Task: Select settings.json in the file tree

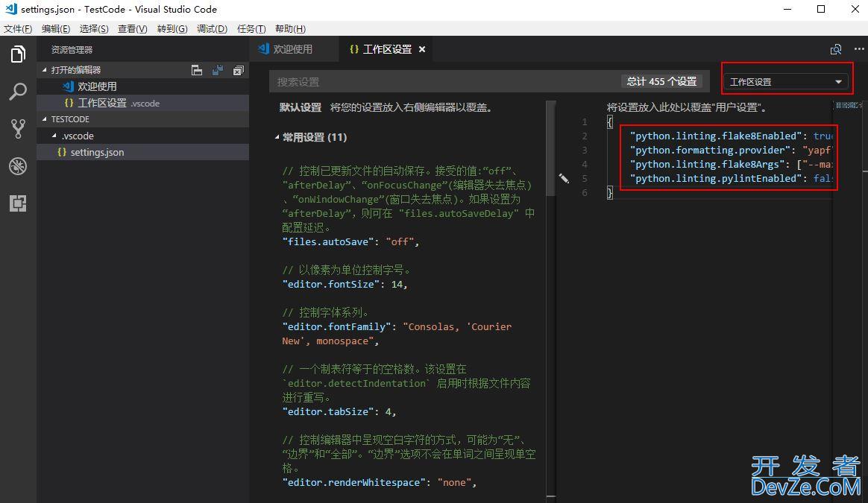Action: pos(143,152)
